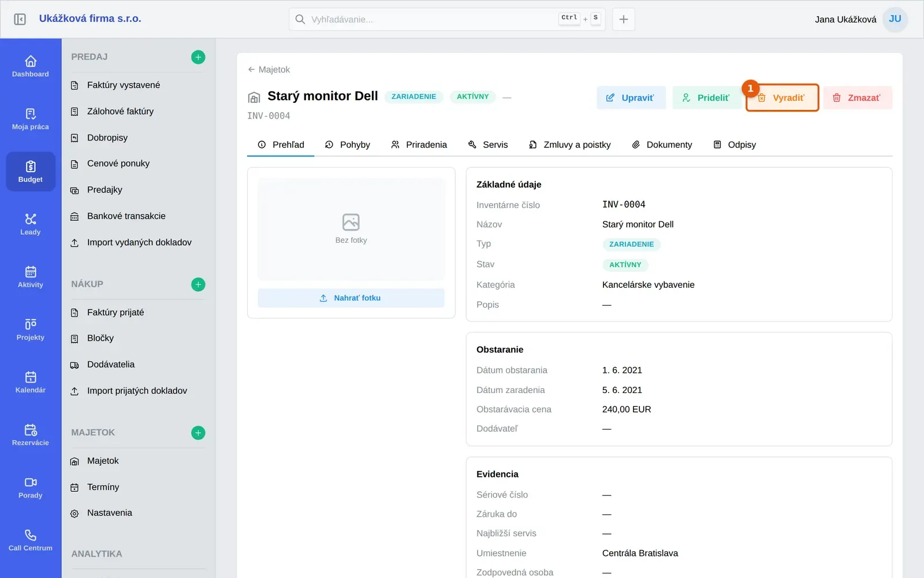This screenshot has height=578, width=924.
Task: Add new item in PREDAJ section
Action: click(198, 57)
